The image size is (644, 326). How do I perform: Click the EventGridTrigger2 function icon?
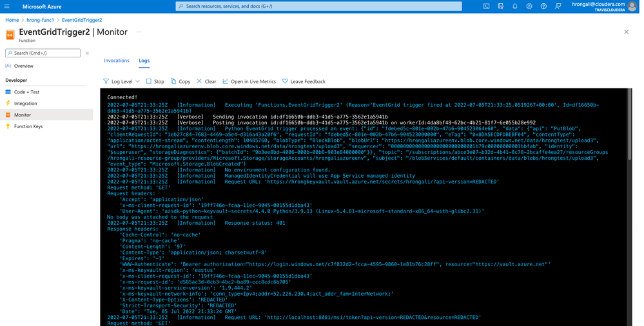(x=10, y=35)
